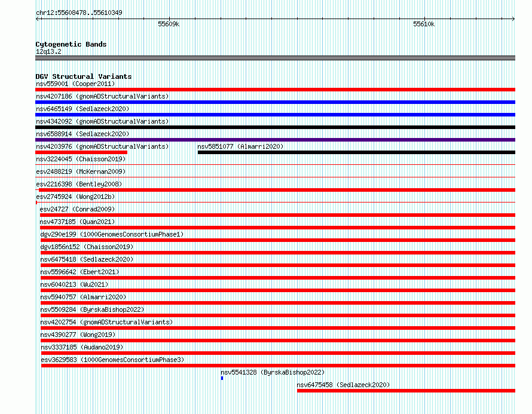Click the red bar under nsv6475458
This screenshot has height=414, width=532.
click(406, 391)
